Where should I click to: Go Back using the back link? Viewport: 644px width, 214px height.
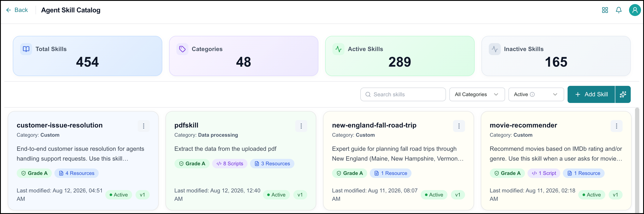point(17,10)
